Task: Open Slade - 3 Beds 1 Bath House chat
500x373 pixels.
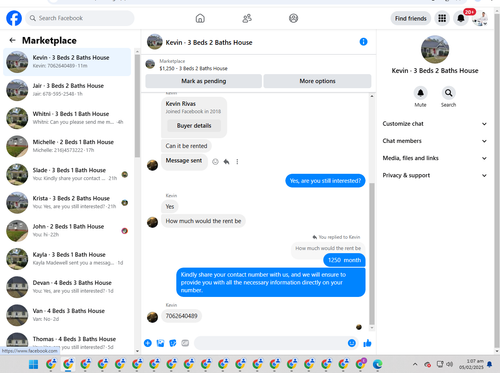Action: click(67, 174)
